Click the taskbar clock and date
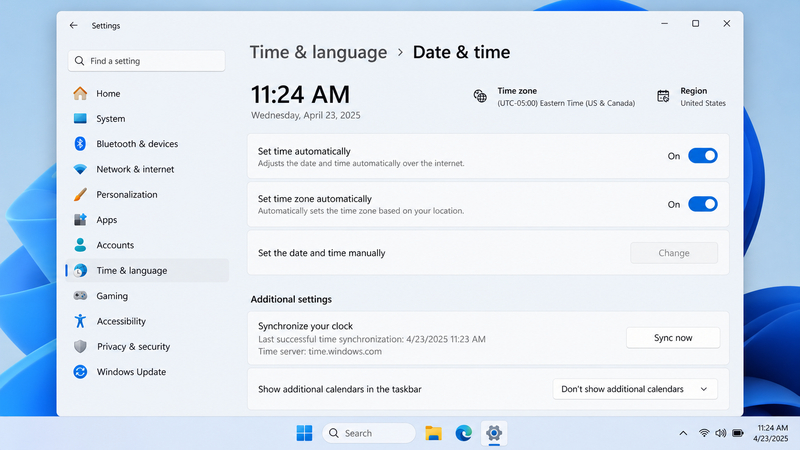The image size is (800, 450). pos(771,433)
